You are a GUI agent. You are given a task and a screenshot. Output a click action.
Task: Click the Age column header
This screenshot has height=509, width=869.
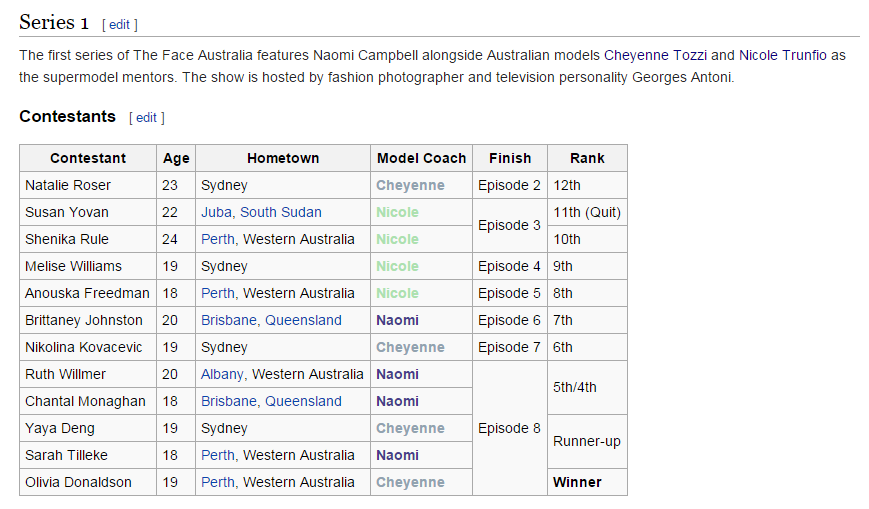click(176, 159)
